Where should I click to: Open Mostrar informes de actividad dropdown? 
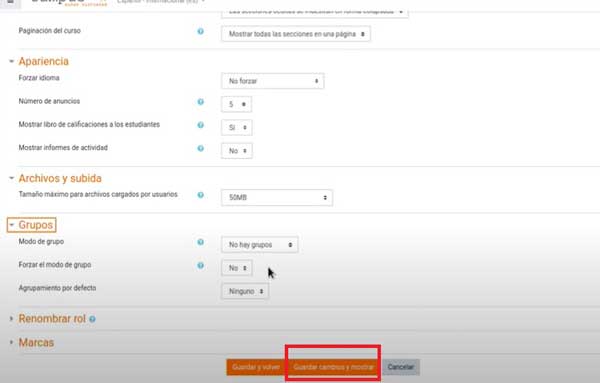point(237,151)
